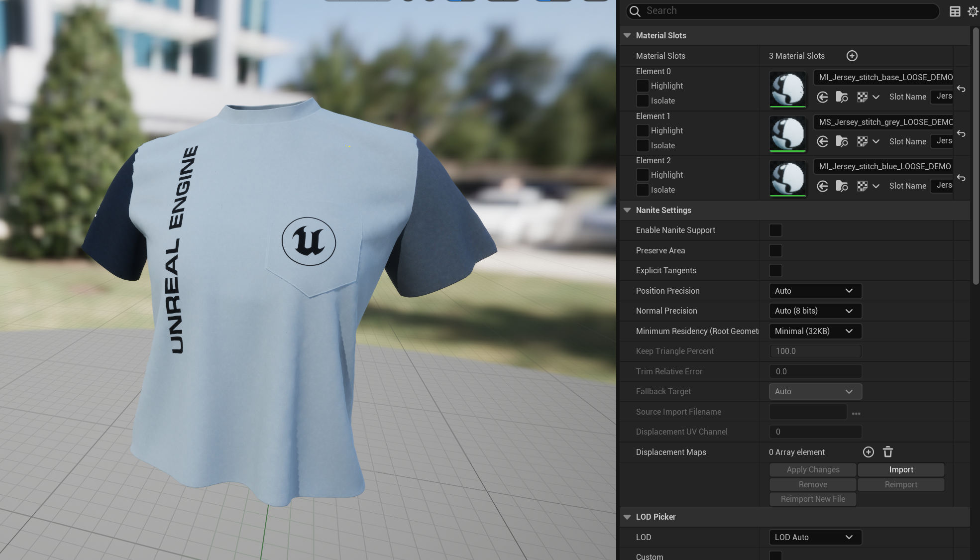
Task: Toggle Highlight for Element 0
Action: [643, 86]
